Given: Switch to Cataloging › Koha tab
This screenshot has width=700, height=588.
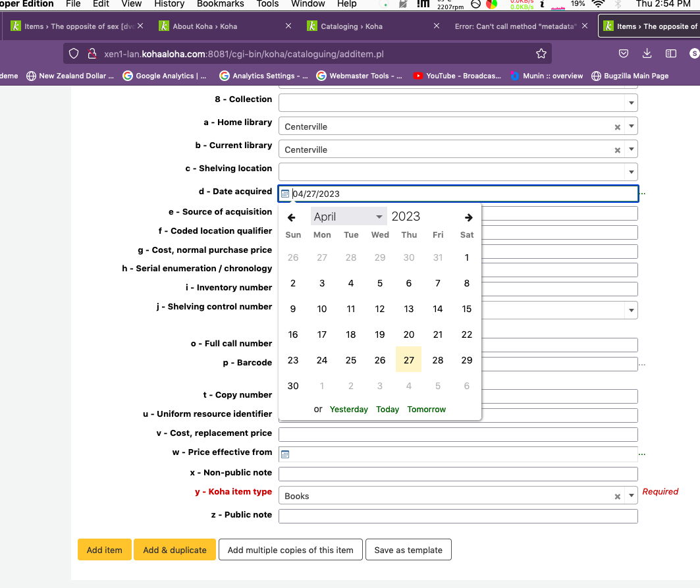Looking at the screenshot, I should click(352, 26).
